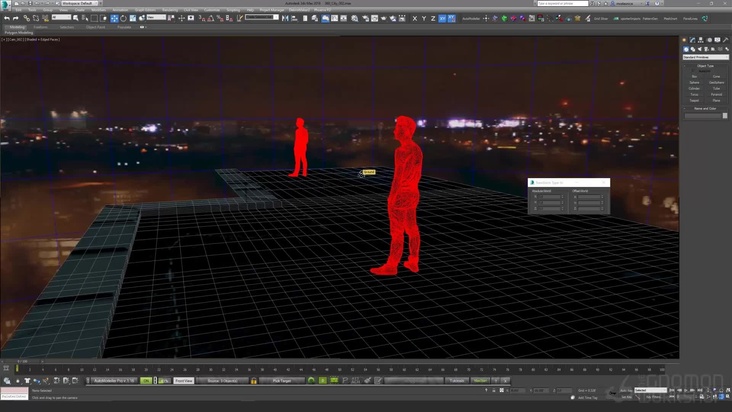This screenshot has height=412, width=732.
Task: Open the Utilities panel tab icon
Action: 725,40
